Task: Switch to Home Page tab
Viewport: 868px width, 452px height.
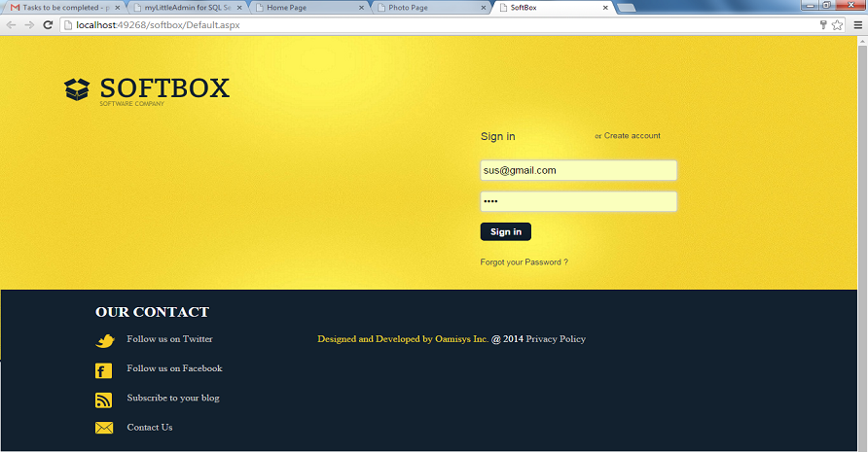Action: [x=309, y=8]
